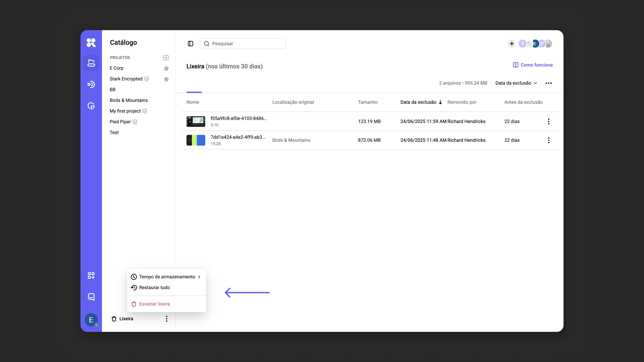Click the Pesquisar search field
Screen dimensions: 644x362
click(243, 44)
